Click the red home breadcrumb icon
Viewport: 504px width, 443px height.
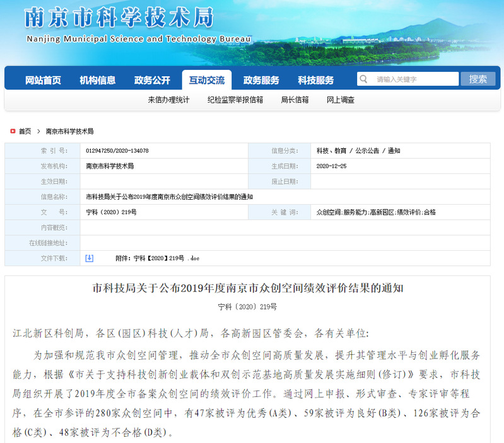(x=13, y=131)
